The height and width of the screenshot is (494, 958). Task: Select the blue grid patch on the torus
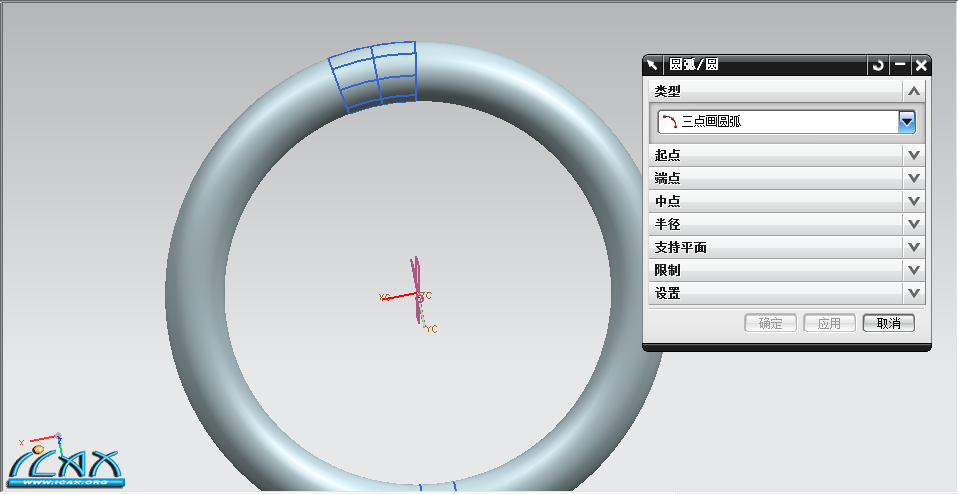pyautogui.click(x=374, y=75)
